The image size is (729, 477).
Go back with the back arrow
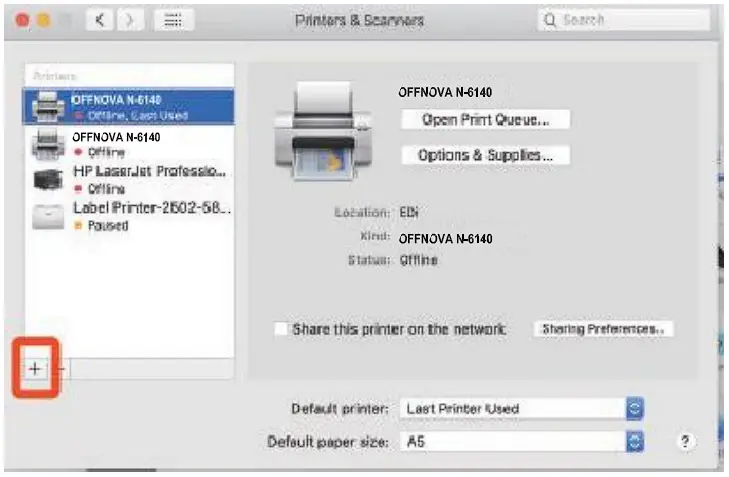99,20
